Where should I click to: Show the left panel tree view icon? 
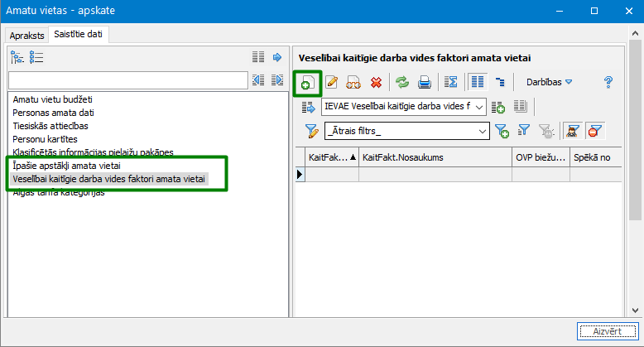17,57
